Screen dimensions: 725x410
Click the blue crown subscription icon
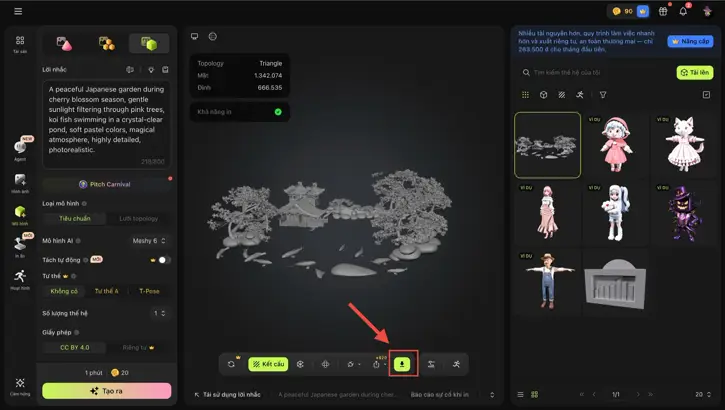643,11
